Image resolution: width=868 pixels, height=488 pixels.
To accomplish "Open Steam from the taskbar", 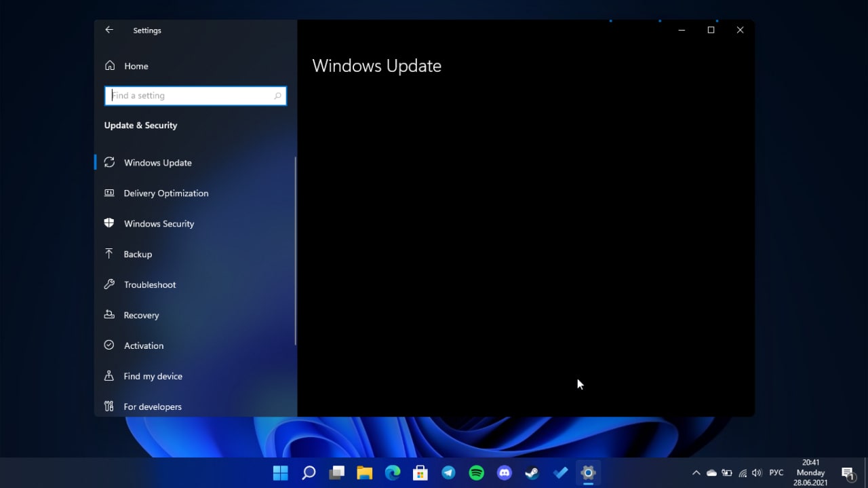I will [x=532, y=473].
